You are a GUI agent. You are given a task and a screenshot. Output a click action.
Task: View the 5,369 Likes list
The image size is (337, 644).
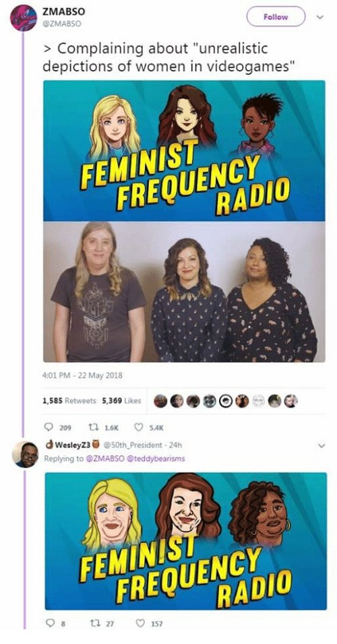coord(121,400)
